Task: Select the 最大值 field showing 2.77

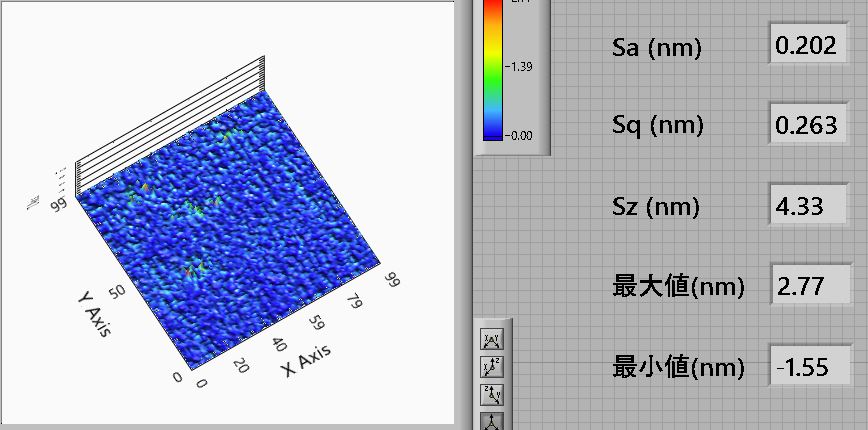Action: click(x=805, y=287)
